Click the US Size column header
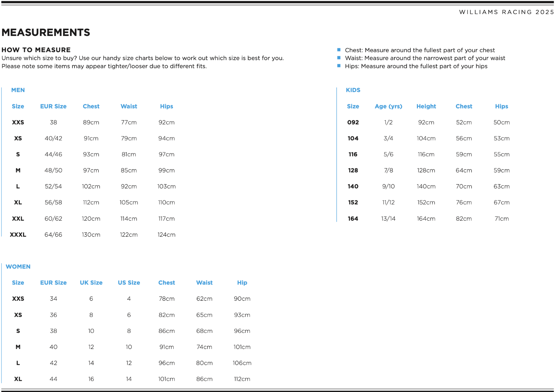 pyautogui.click(x=129, y=283)
